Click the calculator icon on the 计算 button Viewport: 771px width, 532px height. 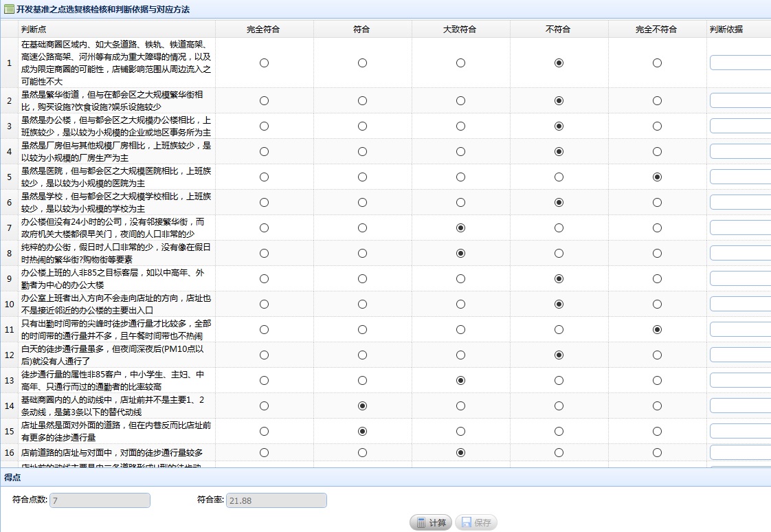click(x=422, y=522)
